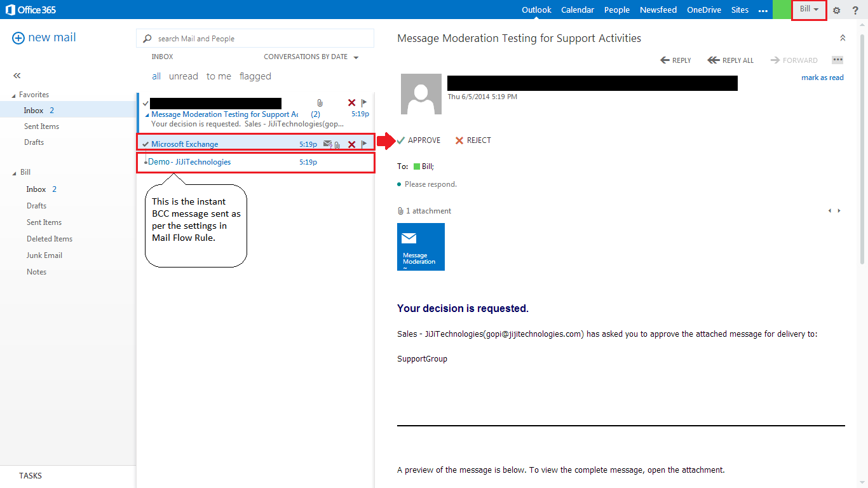Viewport: 868px width, 488px height.
Task: Toggle read status on the Microsoft Exchange message envelope
Action: click(x=327, y=144)
